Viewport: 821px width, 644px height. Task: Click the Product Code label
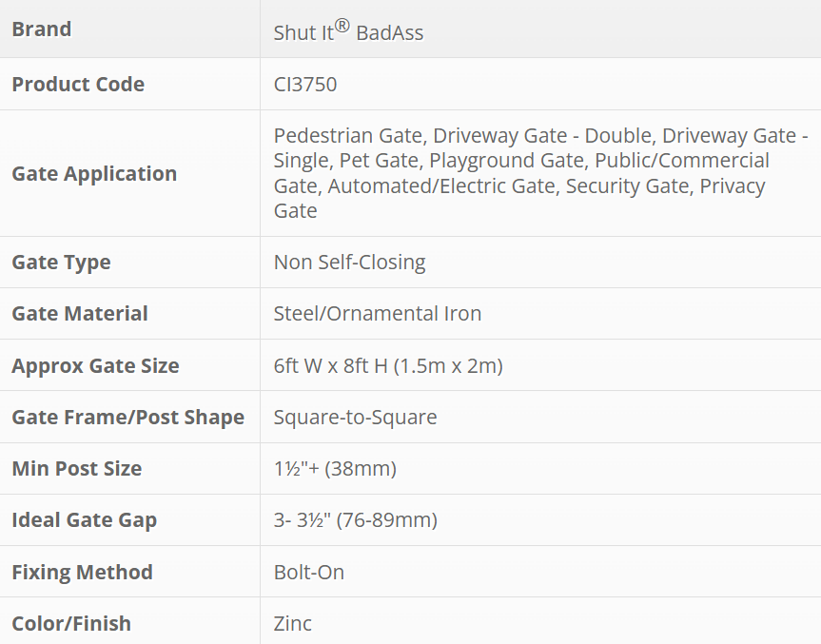click(x=78, y=84)
